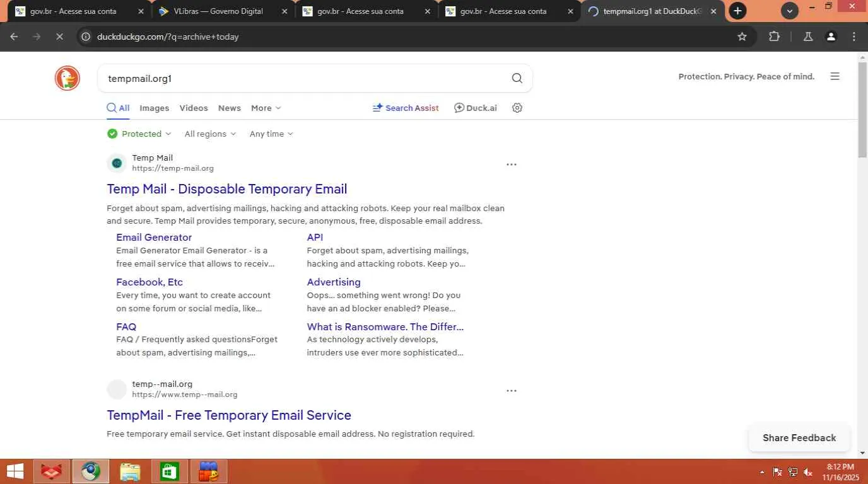Open "What is Ransomware. The Differ..." sitelink
This screenshot has width=868, height=484.
385,327
